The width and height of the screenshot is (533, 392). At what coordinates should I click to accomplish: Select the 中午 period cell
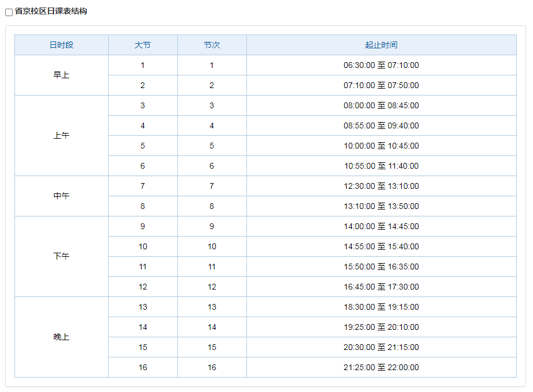(x=62, y=196)
